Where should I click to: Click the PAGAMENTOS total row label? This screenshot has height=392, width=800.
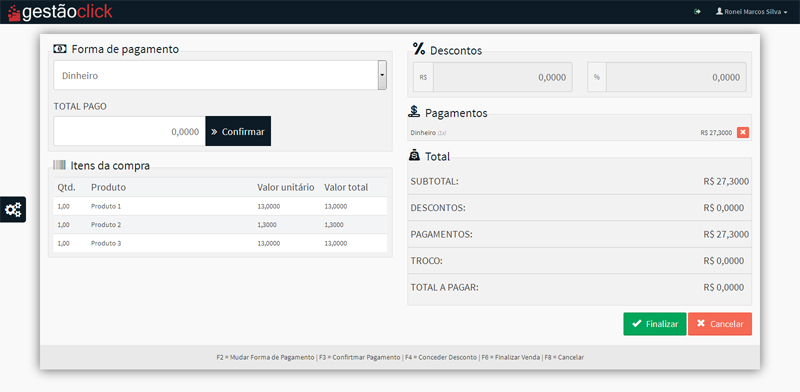click(x=441, y=234)
